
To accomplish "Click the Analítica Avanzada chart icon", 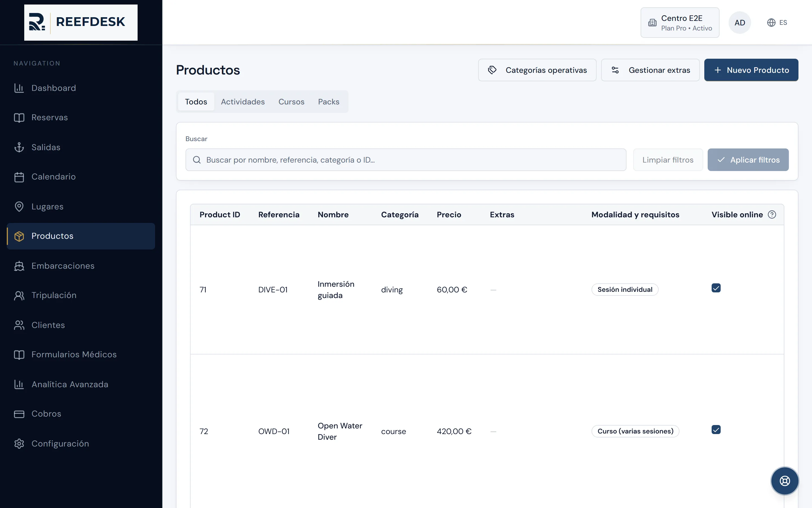I will pos(19,384).
